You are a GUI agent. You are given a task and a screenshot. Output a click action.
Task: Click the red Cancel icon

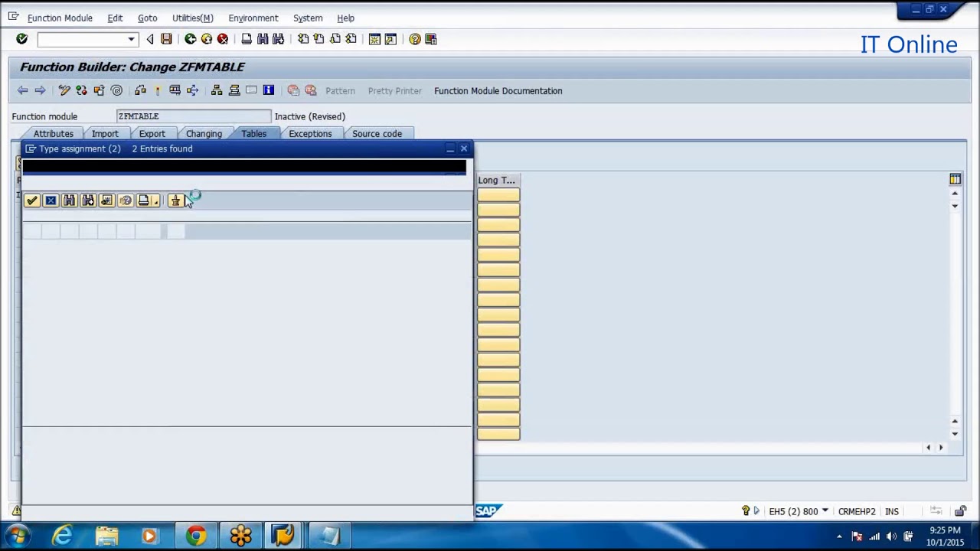(x=223, y=39)
